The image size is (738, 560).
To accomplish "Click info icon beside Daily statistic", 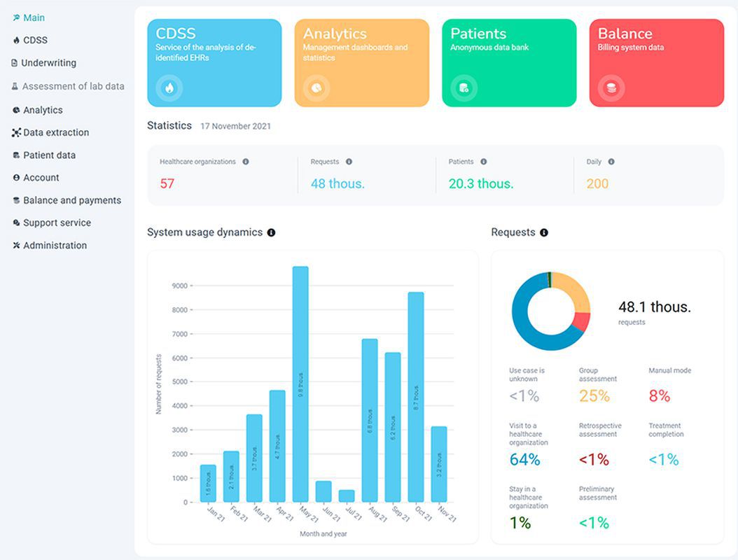I will (x=611, y=162).
